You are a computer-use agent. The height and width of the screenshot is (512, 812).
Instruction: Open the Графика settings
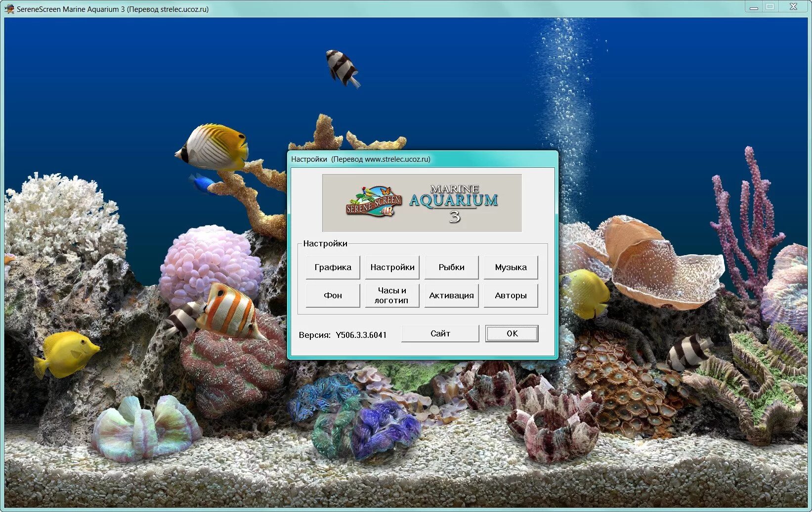(x=333, y=267)
